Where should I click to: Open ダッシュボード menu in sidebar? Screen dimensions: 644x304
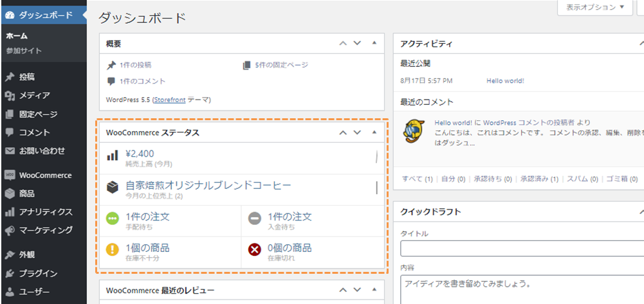click(43, 15)
